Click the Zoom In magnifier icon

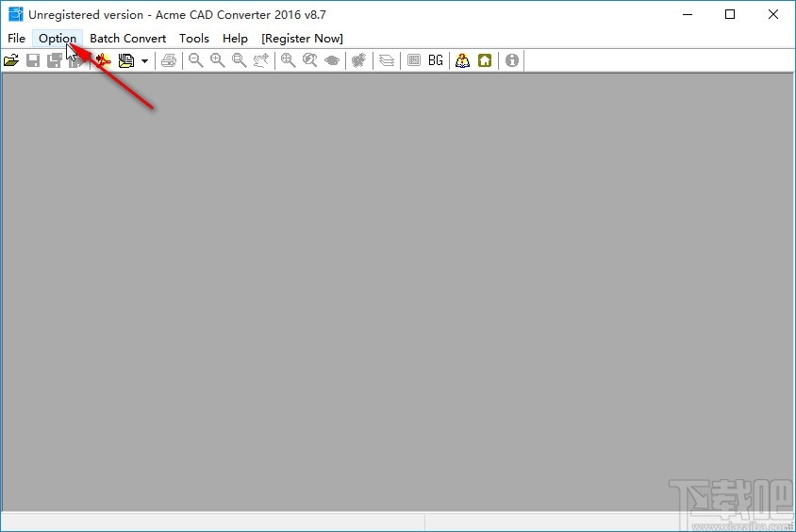pyautogui.click(x=218, y=60)
